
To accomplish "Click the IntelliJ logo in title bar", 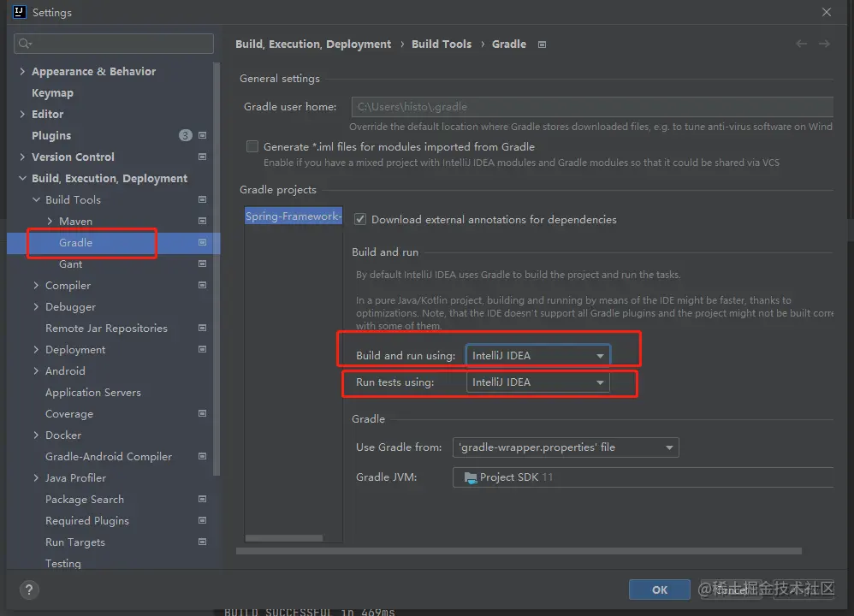I will pos(19,12).
